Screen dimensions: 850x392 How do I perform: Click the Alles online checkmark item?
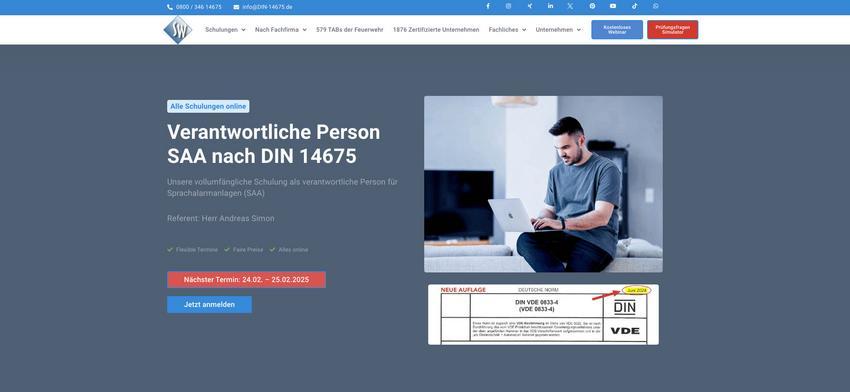pyautogui.click(x=289, y=250)
